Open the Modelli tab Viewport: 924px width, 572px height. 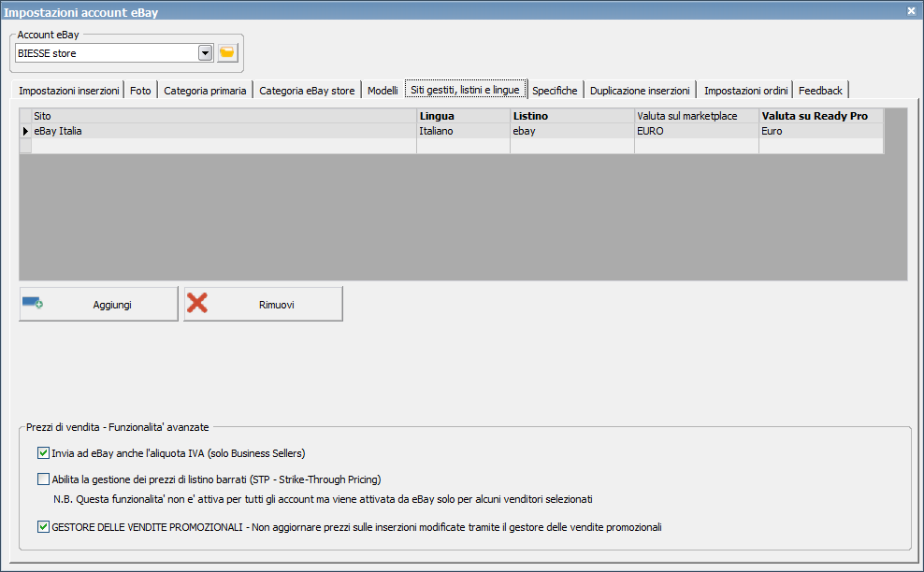(x=383, y=90)
